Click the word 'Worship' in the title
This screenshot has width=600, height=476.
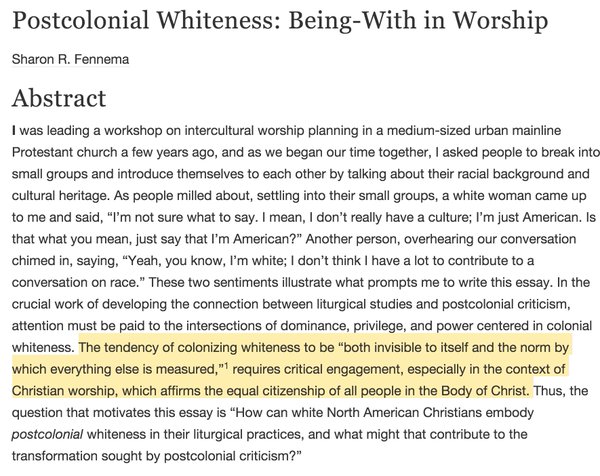coord(500,21)
